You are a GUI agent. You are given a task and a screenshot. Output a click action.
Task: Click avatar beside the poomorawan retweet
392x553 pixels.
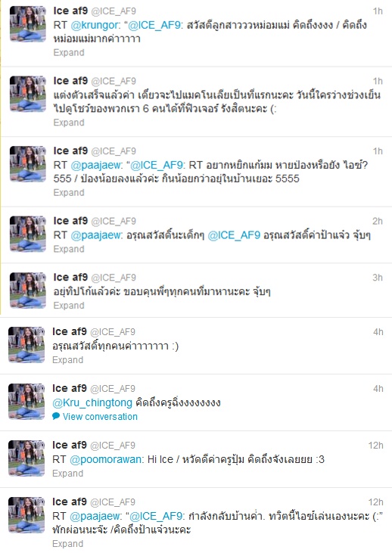(26, 458)
